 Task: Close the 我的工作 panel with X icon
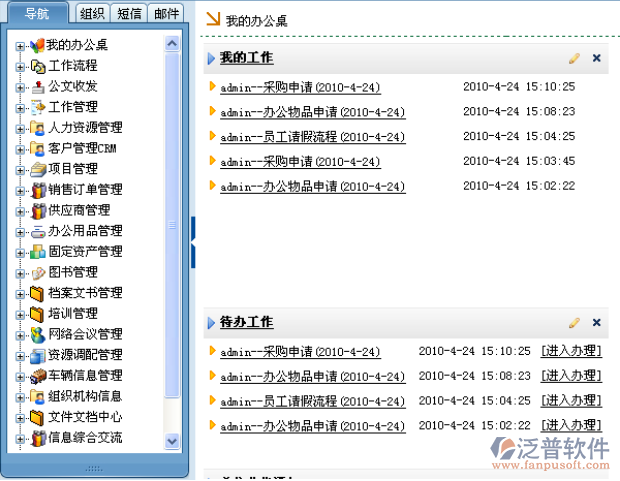coord(597,59)
